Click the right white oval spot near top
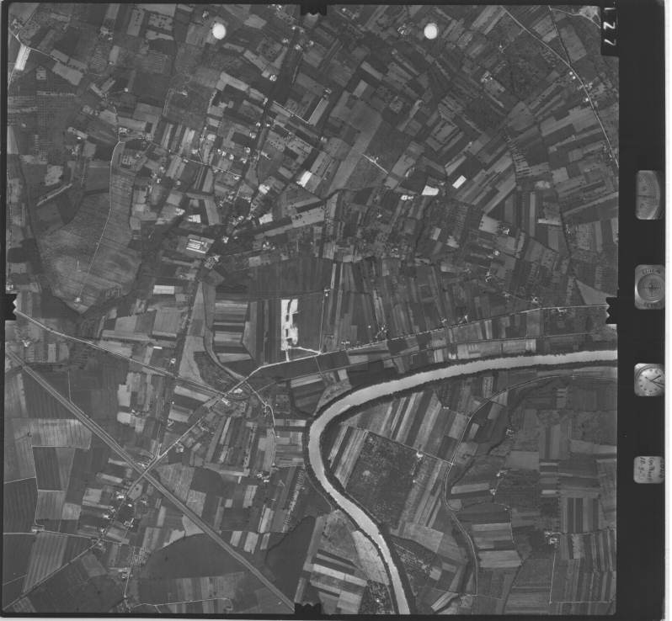The height and width of the screenshot is (621, 672). coord(430,31)
